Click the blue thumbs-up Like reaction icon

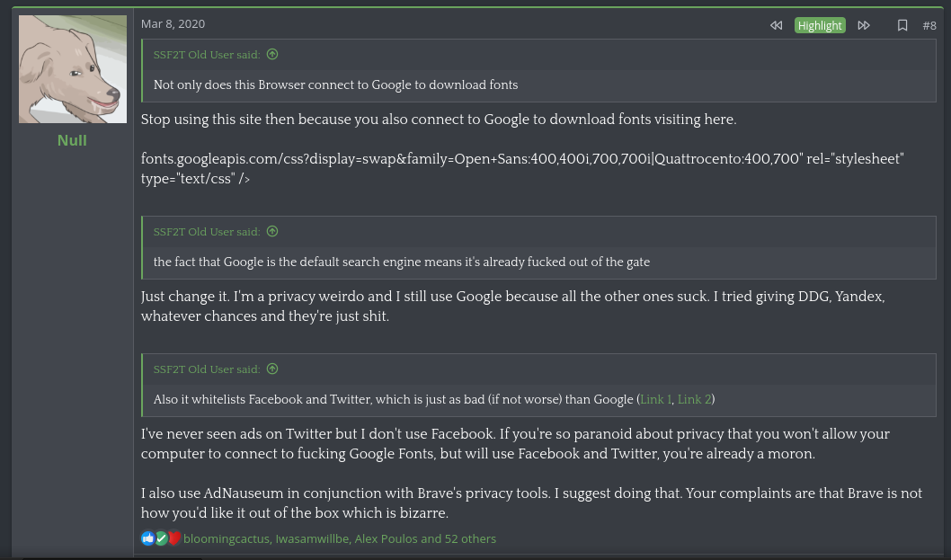click(x=147, y=538)
